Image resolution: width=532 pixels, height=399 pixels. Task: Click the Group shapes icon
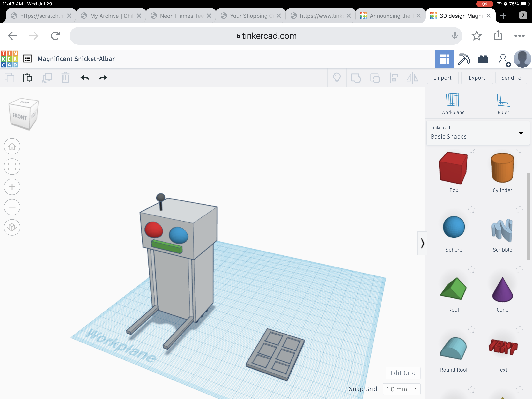(x=356, y=78)
